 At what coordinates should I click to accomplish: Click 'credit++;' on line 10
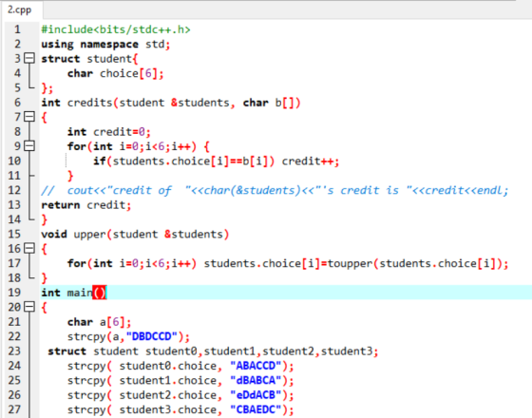[311, 161]
